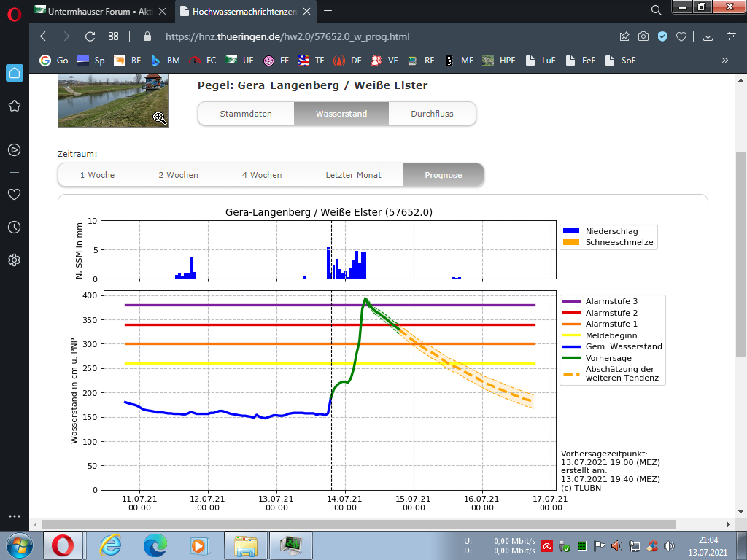Select the Stammdaten button

246,114
